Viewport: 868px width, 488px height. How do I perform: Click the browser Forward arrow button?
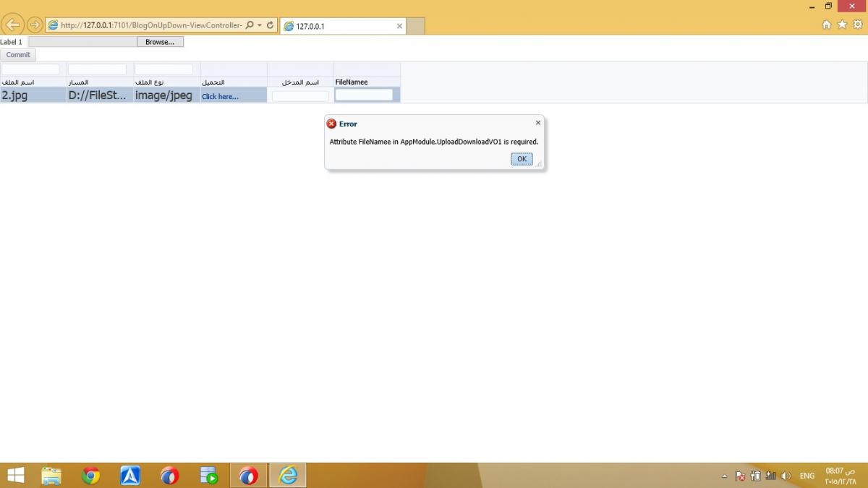34,25
